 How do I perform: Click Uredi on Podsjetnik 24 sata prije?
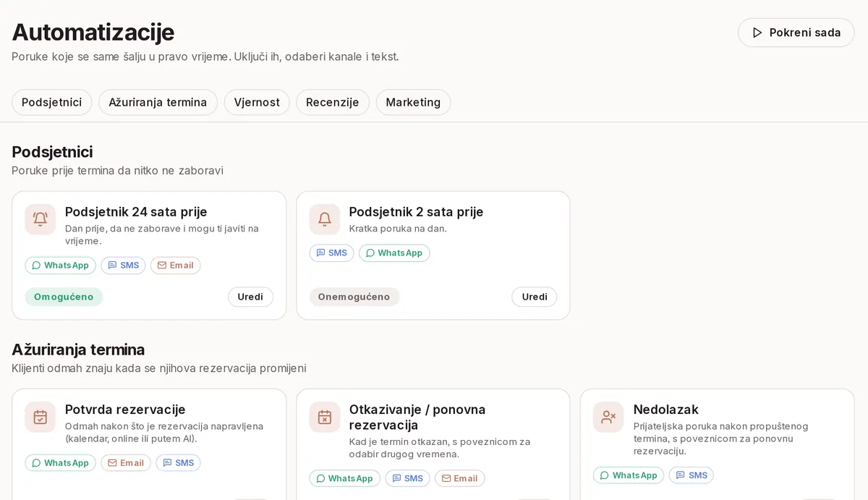tap(250, 297)
